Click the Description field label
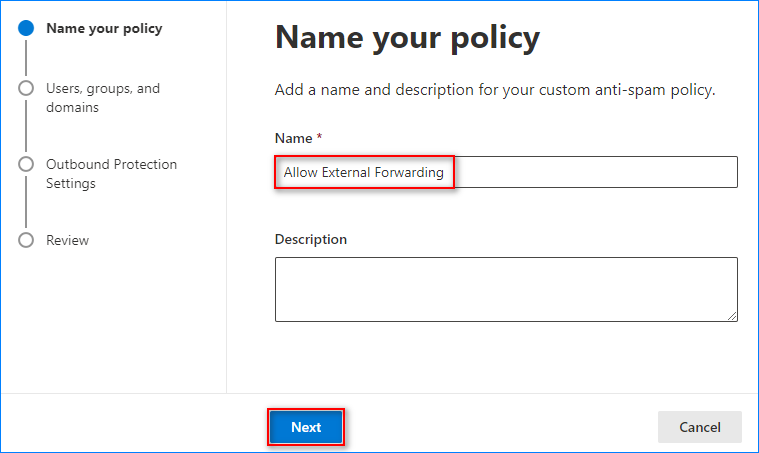This screenshot has width=759, height=453. [x=311, y=240]
